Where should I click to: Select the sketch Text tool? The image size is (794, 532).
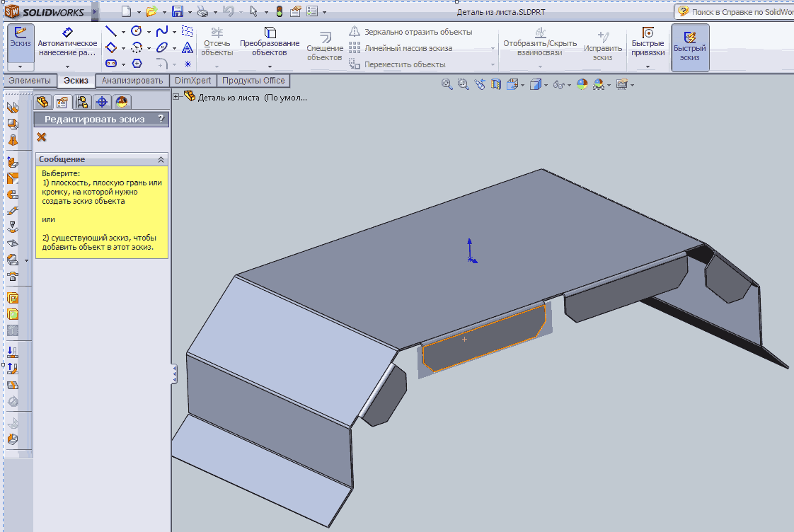point(188,47)
